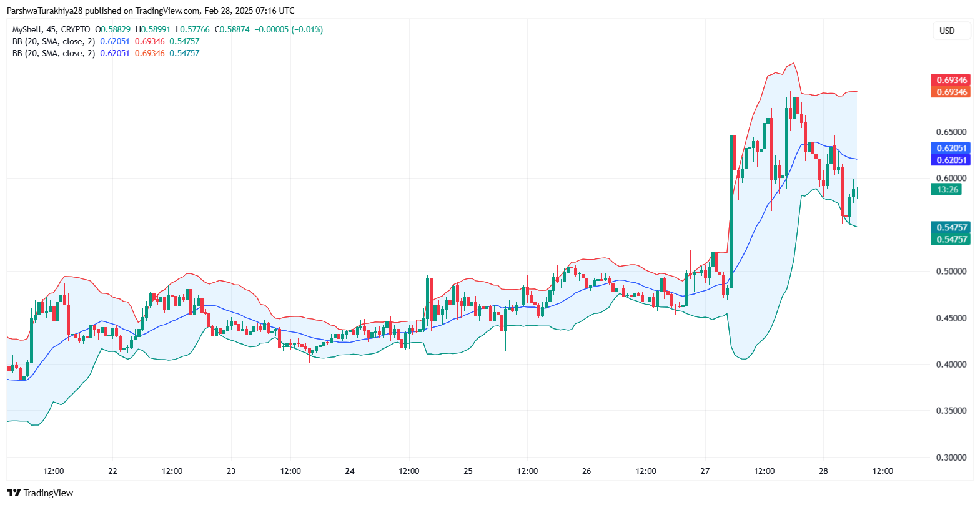Click the close value C0.58874 in legend
This screenshot has width=980, height=505.
(x=232, y=29)
